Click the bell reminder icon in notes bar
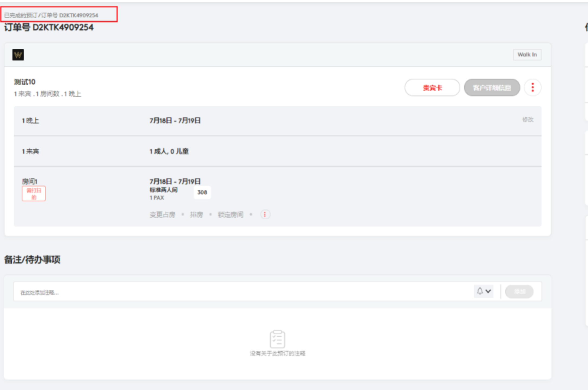The image size is (588, 390). tap(480, 291)
